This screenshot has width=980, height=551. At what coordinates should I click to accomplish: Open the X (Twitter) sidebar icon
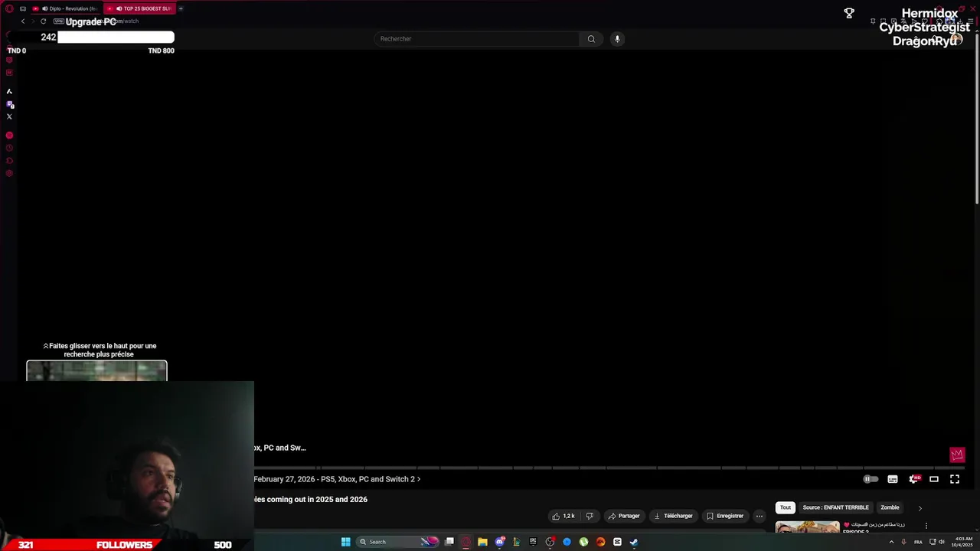coord(9,116)
